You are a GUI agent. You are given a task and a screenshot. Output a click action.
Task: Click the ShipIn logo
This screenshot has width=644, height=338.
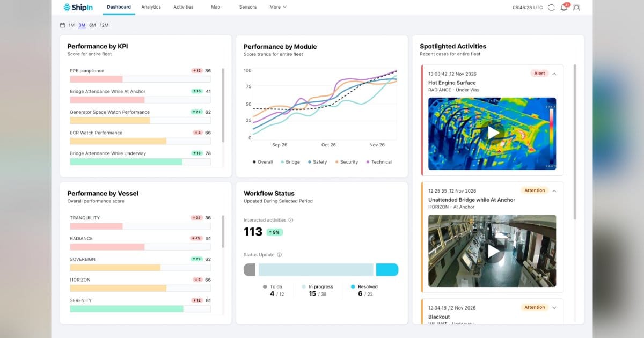78,7
